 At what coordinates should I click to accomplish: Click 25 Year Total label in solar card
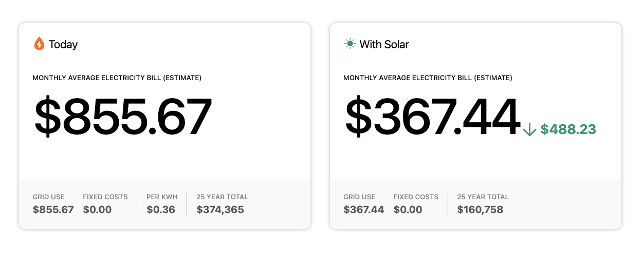[483, 197]
